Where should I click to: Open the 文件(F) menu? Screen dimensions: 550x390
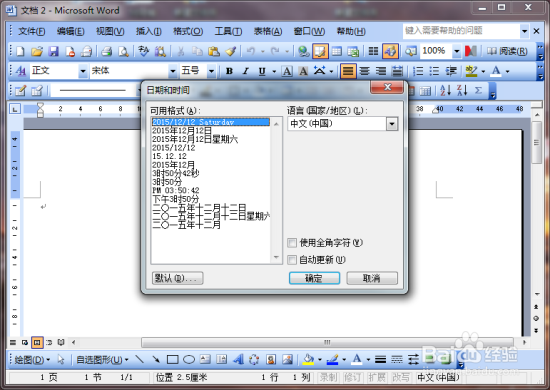coord(32,32)
